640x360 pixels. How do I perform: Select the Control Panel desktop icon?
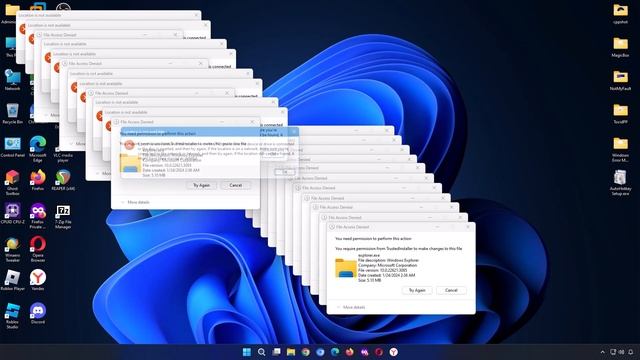pos(13,147)
